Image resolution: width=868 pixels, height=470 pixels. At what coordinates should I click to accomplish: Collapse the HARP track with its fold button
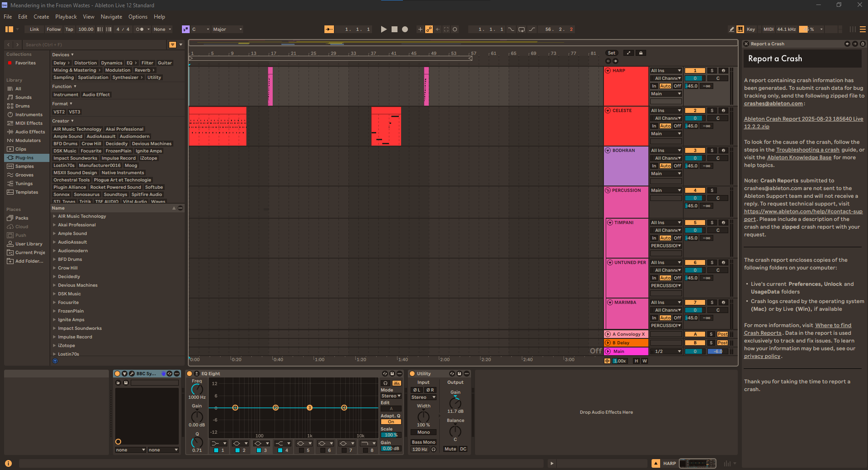click(x=608, y=71)
